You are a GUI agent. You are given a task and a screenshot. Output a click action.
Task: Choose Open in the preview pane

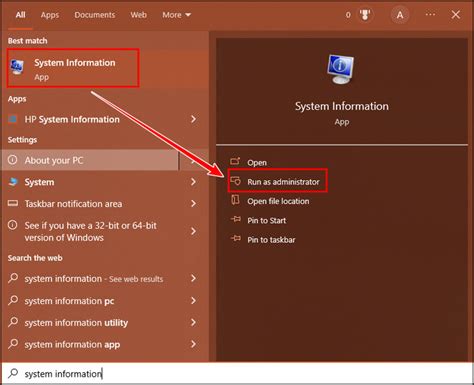tap(257, 163)
